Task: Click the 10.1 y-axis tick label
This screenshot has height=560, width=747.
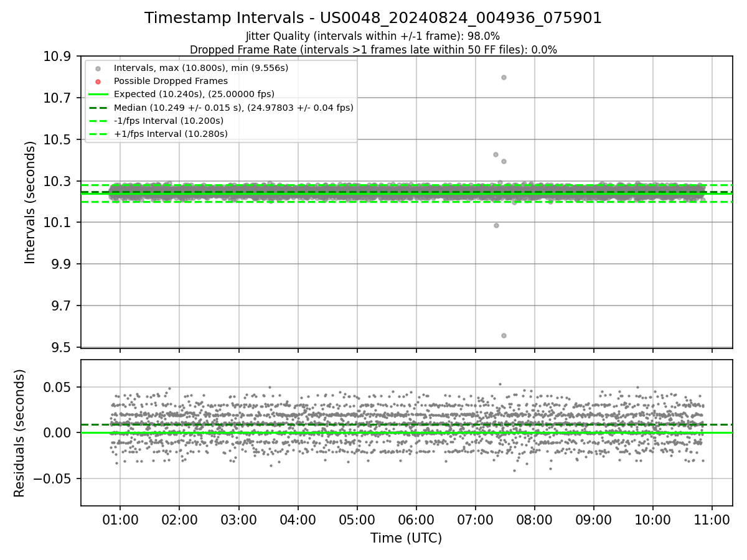Action: click(x=57, y=223)
